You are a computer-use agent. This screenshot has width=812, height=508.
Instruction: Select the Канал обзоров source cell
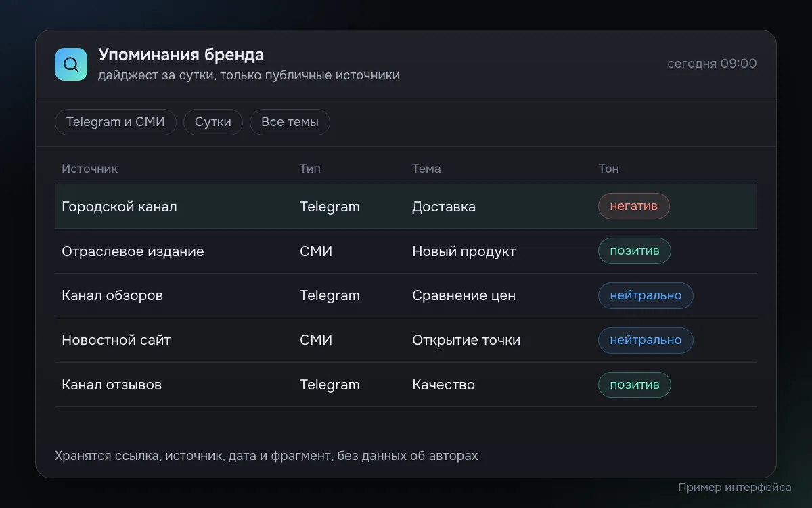point(112,295)
